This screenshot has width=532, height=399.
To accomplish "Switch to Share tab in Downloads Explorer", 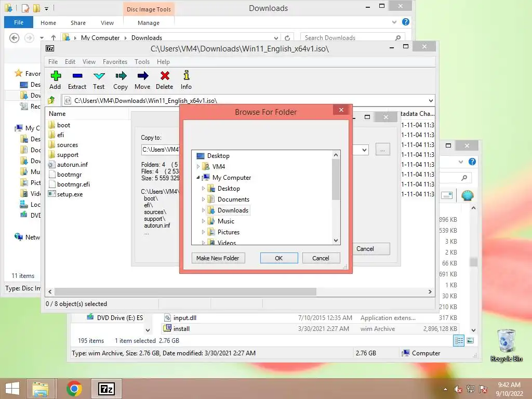I will [x=78, y=23].
